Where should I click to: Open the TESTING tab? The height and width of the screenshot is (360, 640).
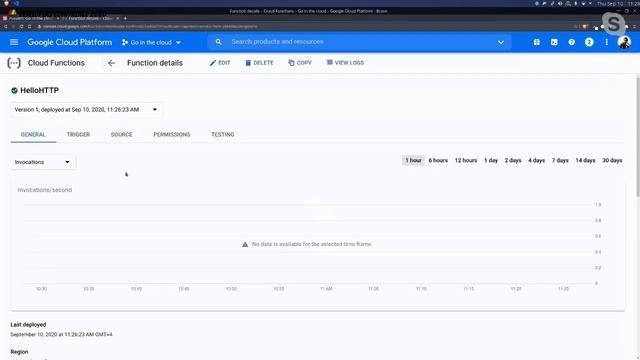222,135
